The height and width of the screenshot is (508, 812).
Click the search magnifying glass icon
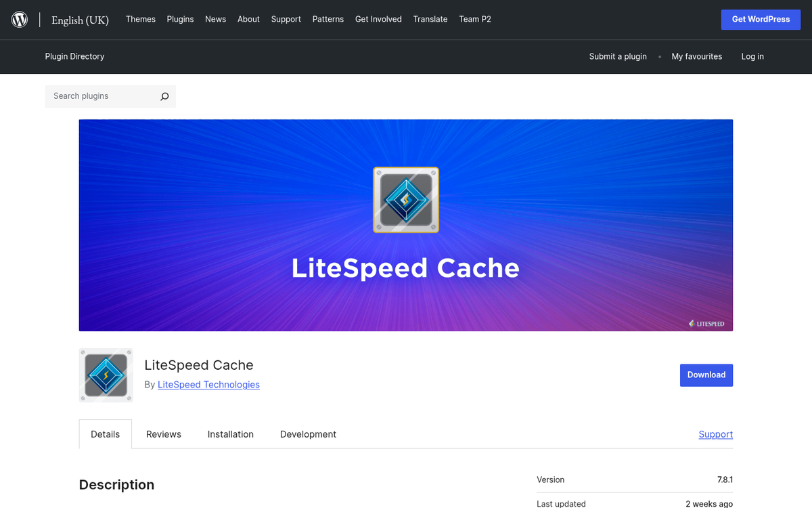pyautogui.click(x=164, y=96)
